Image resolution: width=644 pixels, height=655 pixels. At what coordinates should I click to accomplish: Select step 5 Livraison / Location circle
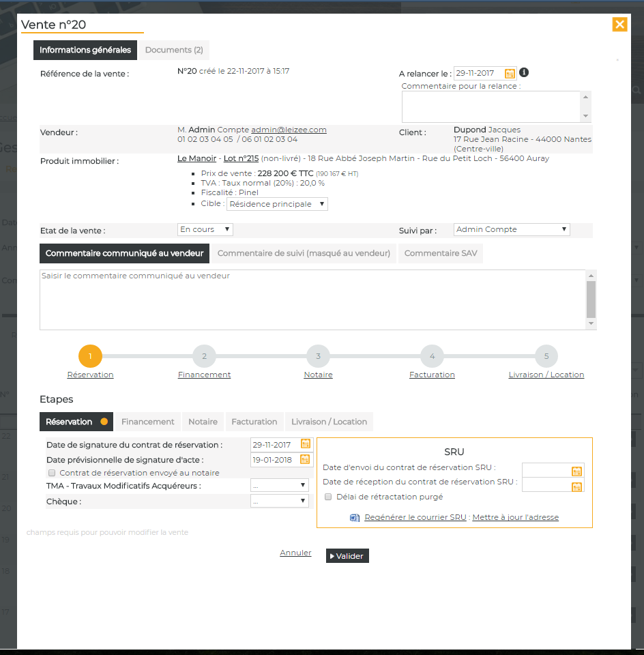tap(546, 356)
